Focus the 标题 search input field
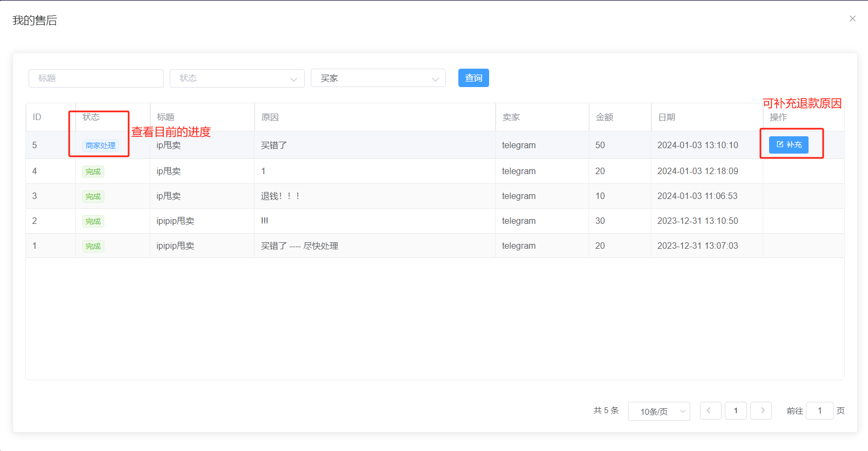Screen dimensions: 868x451 tap(96, 78)
